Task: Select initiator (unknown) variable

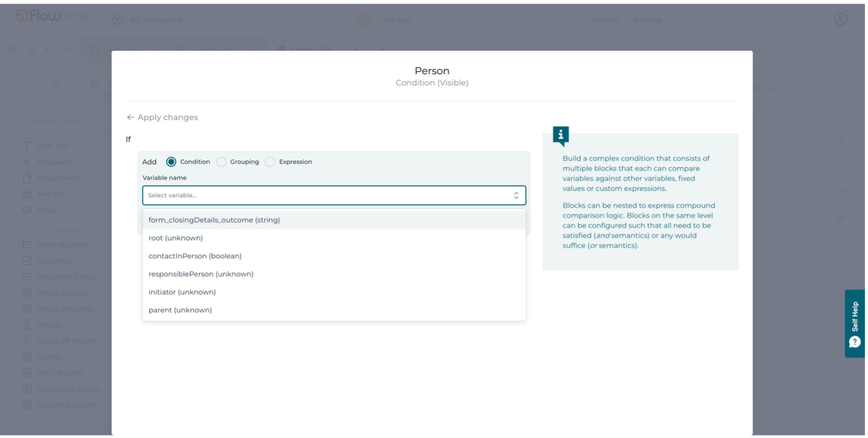Action: coord(182,292)
